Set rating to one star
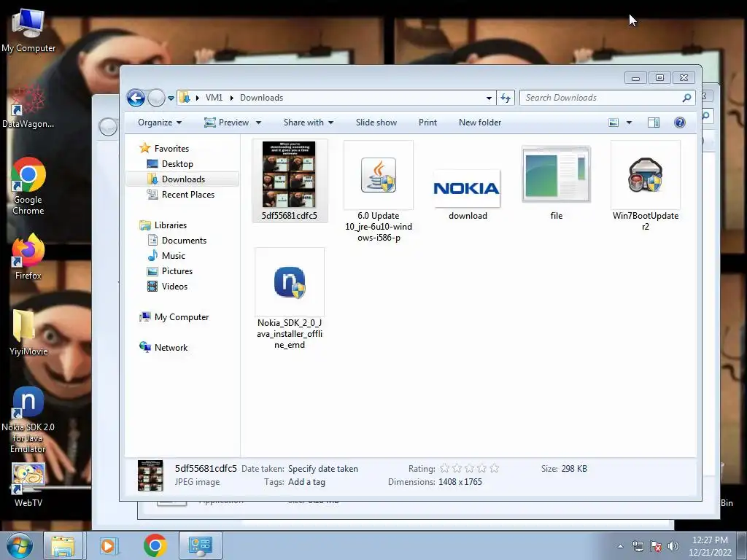The image size is (747, 560). (444, 469)
